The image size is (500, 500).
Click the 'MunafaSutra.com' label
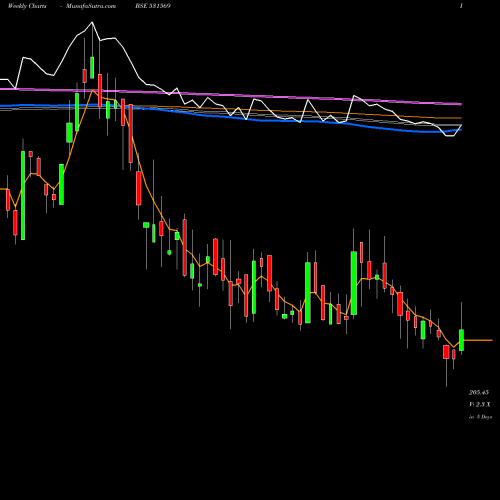[91, 6]
